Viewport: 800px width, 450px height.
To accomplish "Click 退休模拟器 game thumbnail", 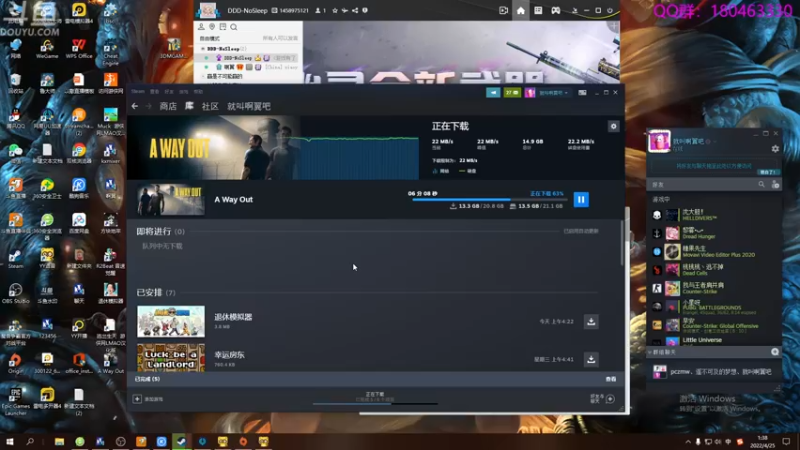I will [171, 321].
